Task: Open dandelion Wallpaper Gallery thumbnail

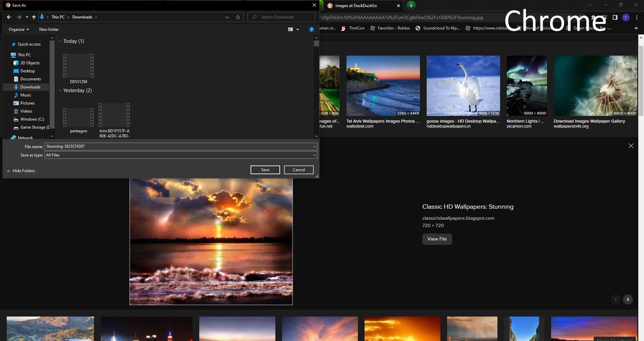Action: pos(595,86)
